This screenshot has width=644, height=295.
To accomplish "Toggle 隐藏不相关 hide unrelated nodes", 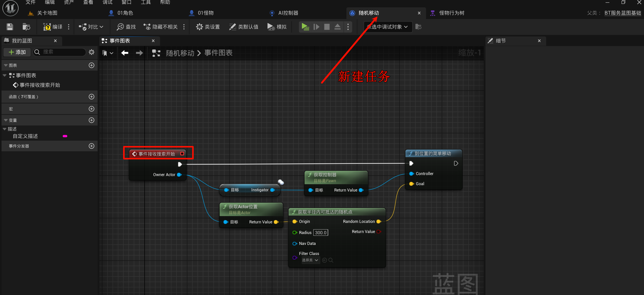I will pos(161,27).
